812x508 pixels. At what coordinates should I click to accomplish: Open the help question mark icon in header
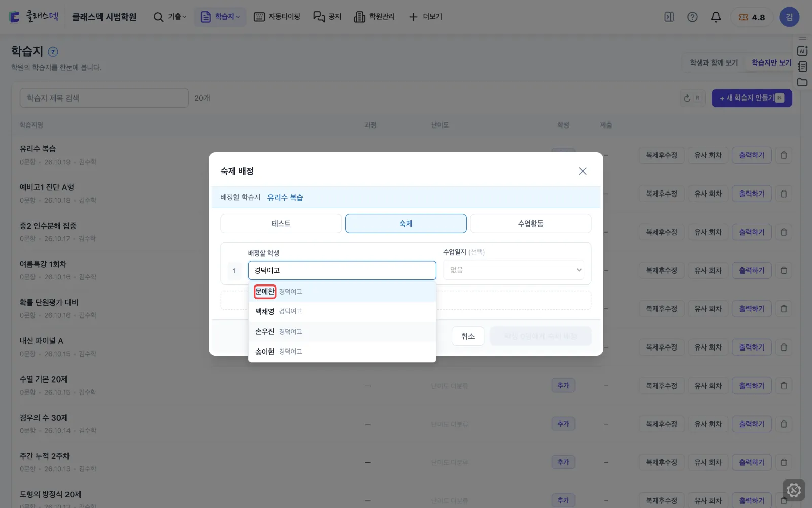click(692, 17)
